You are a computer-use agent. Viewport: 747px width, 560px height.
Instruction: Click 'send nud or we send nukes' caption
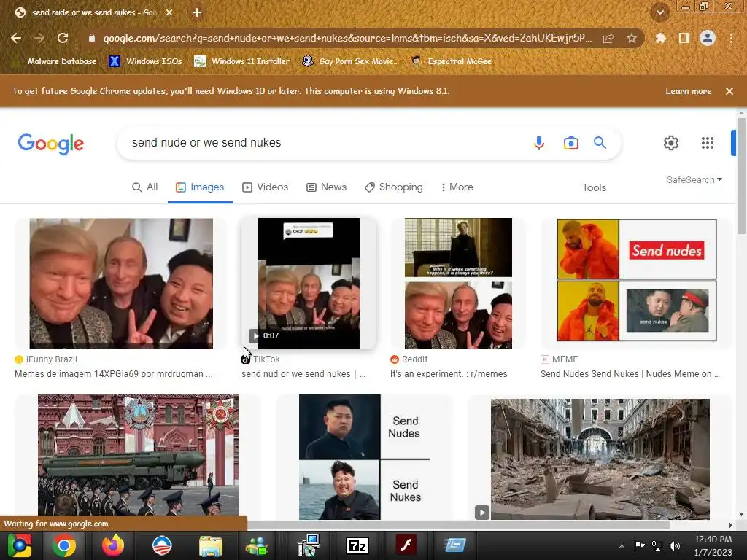tap(303, 374)
